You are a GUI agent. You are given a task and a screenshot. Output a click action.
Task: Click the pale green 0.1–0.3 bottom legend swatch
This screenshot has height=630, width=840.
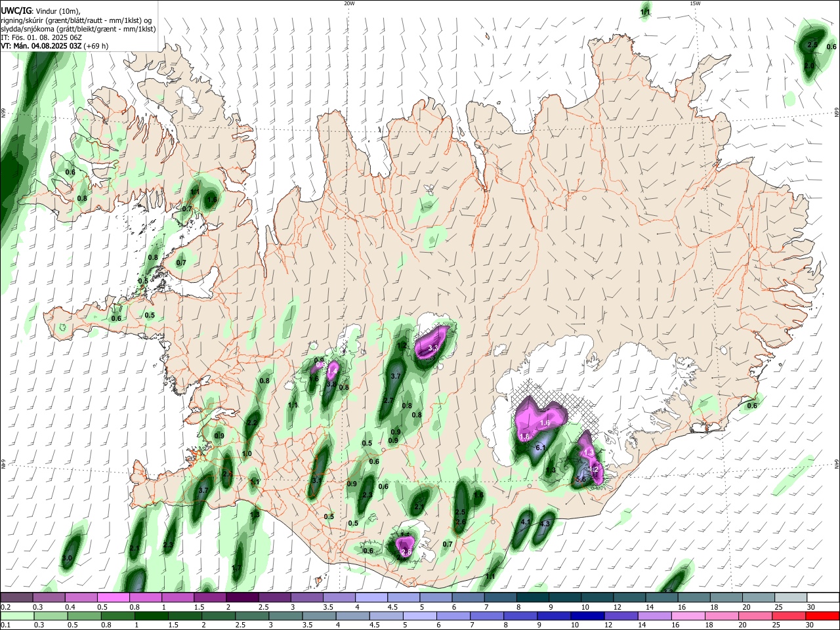pos(16,616)
